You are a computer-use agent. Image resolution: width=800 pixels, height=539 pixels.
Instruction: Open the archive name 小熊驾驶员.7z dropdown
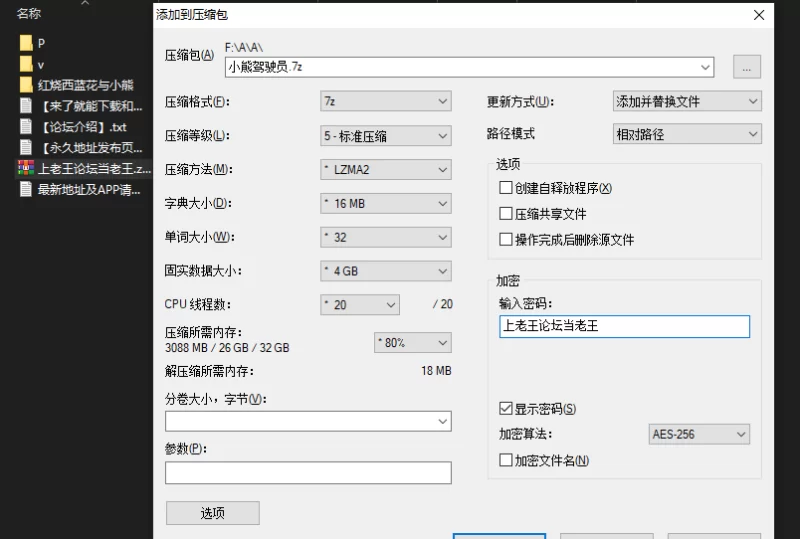[706, 67]
